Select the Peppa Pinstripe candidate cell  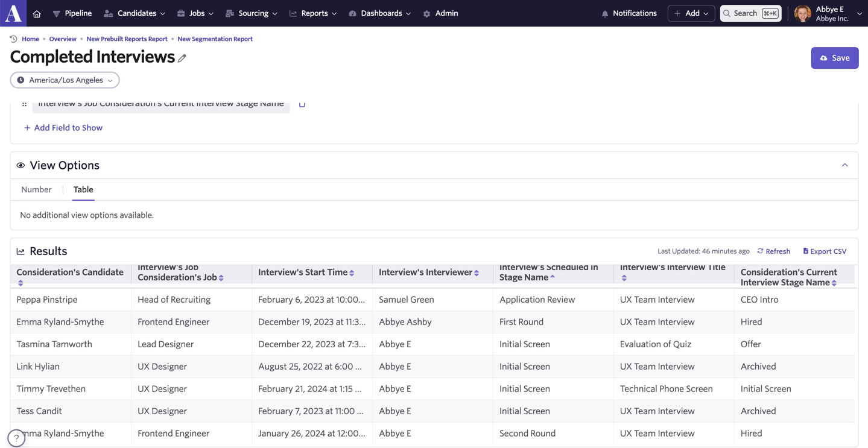click(x=71, y=300)
